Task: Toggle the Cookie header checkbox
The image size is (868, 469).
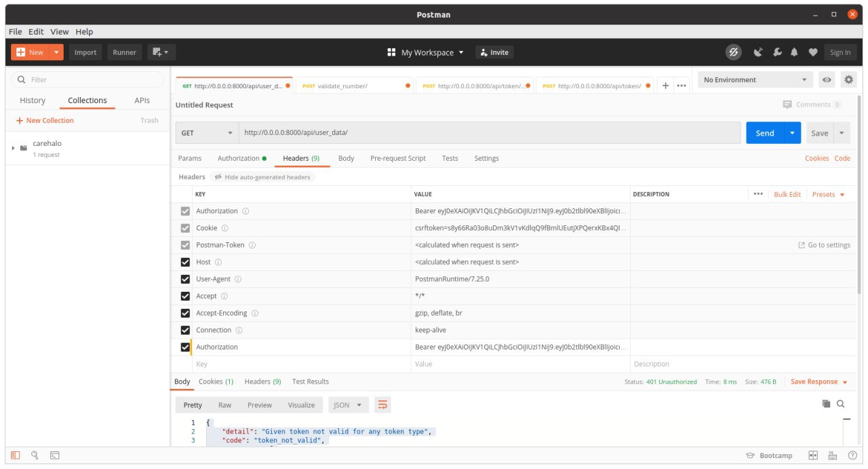Action: pos(185,228)
